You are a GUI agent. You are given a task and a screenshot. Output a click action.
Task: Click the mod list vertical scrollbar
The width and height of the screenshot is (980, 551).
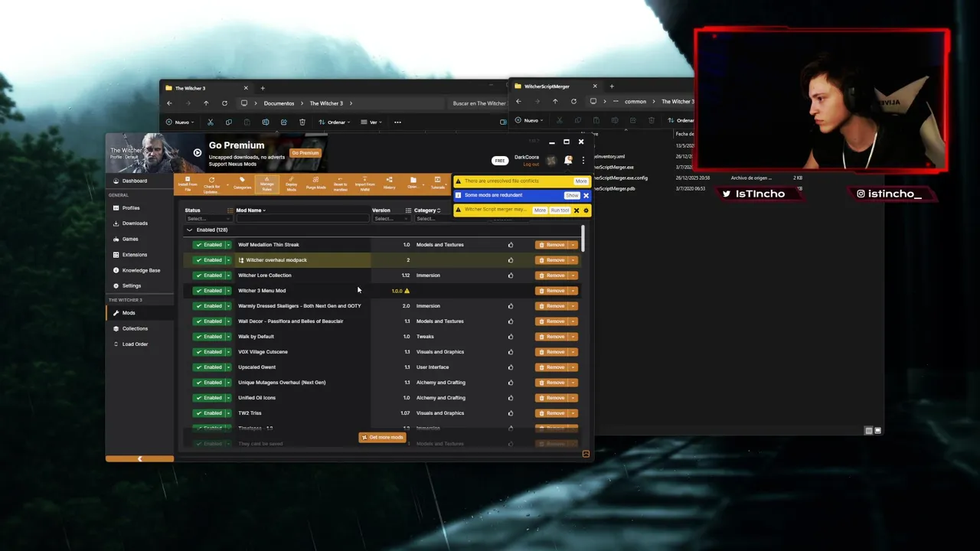pyautogui.click(x=583, y=239)
